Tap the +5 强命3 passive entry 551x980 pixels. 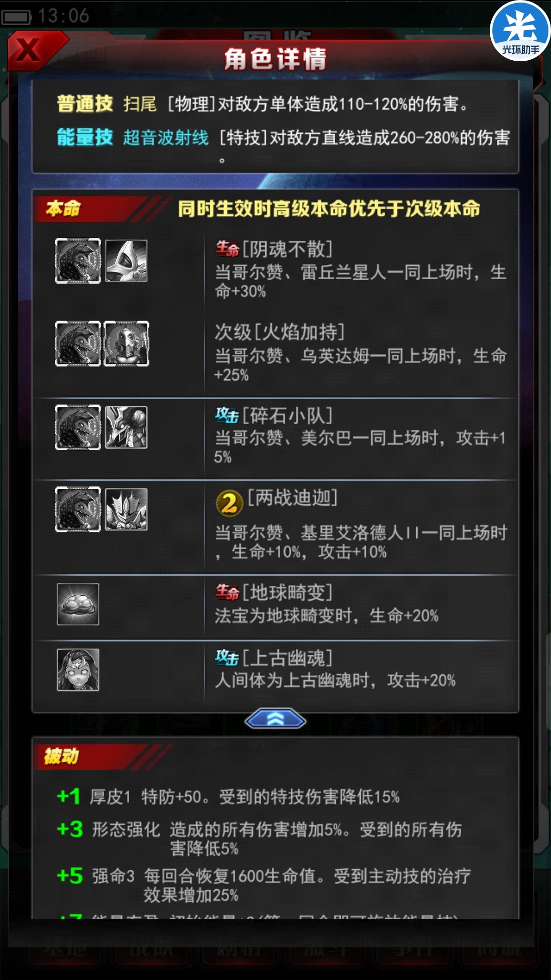click(x=263, y=885)
